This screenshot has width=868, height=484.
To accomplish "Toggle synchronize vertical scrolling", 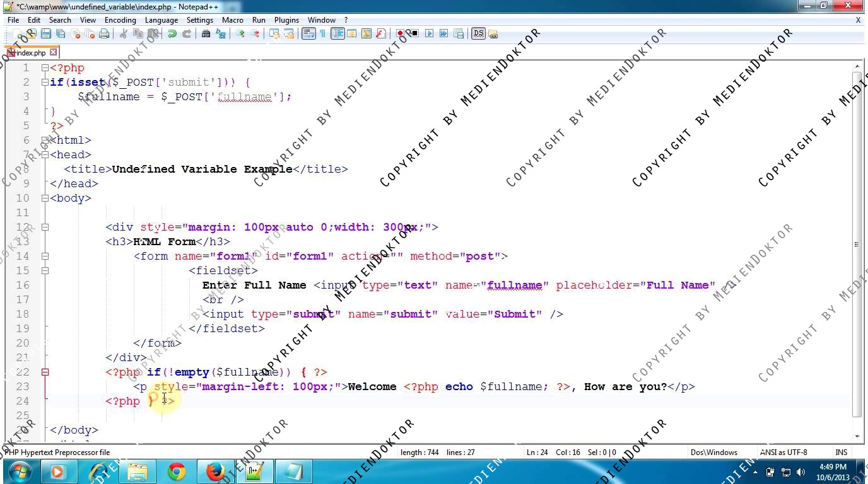I will (x=274, y=33).
